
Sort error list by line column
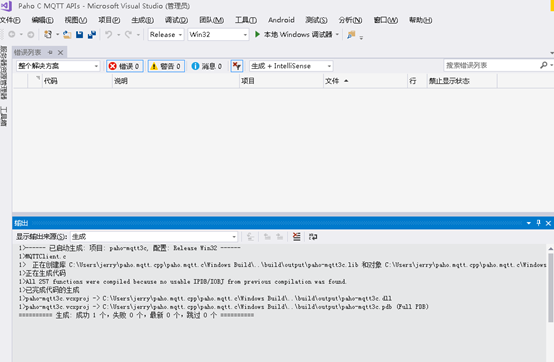coord(417,81)
